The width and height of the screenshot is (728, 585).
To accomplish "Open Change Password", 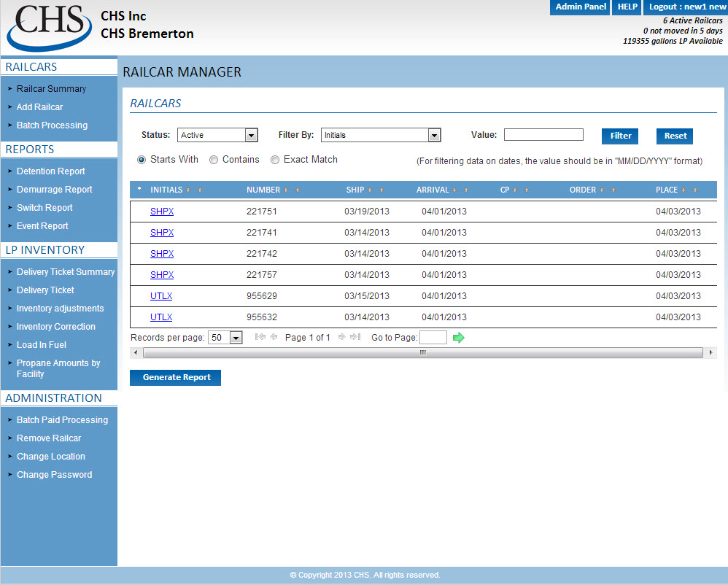I will pos(55,475).
